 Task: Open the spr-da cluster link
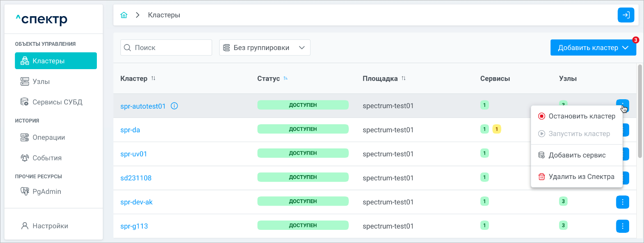130,130
